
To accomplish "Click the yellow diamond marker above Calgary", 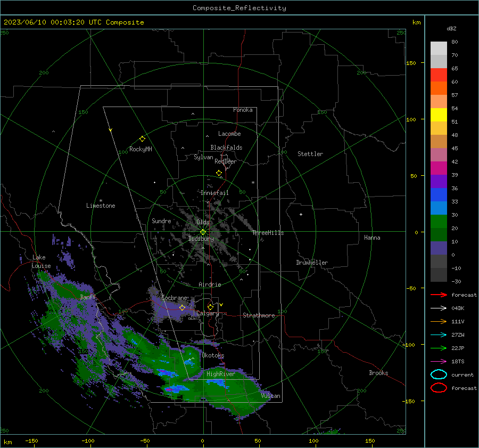I will (210, 307).
